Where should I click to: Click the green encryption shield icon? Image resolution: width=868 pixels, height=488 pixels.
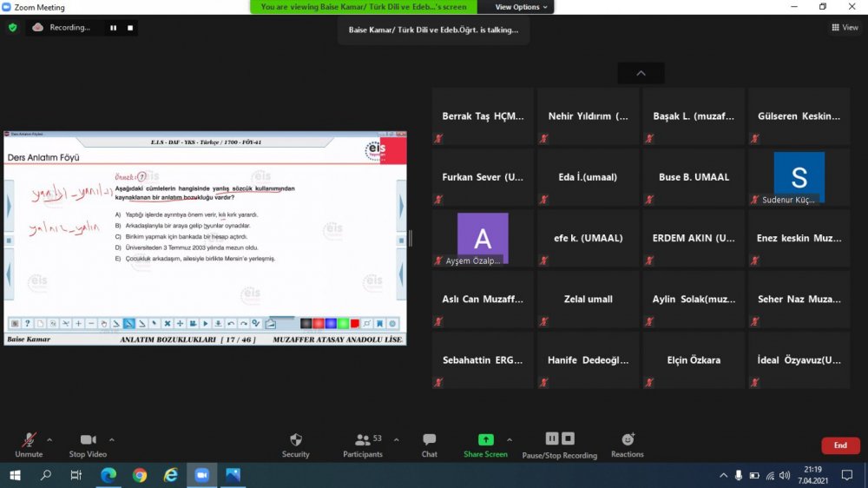pyautogui.click(x=12, y=28)
